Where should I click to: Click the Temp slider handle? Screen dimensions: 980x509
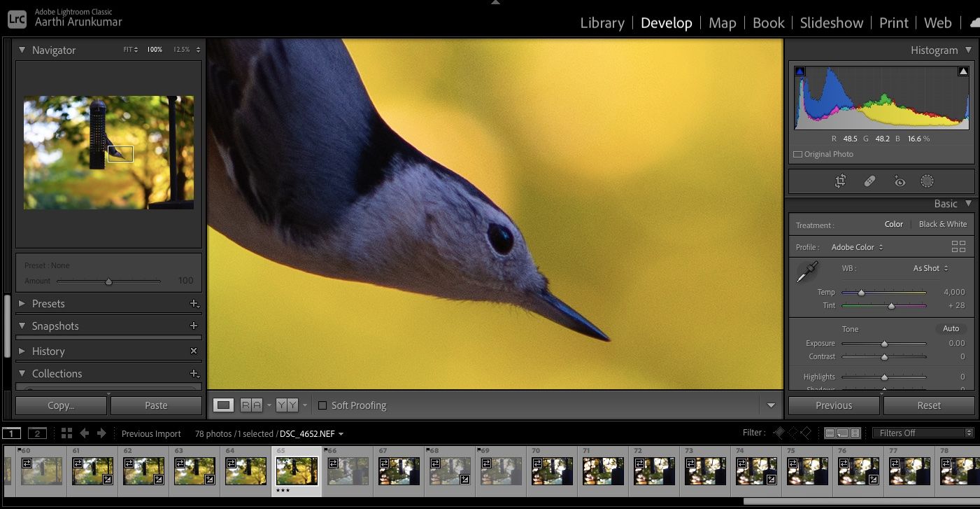(x=861, y=293)
